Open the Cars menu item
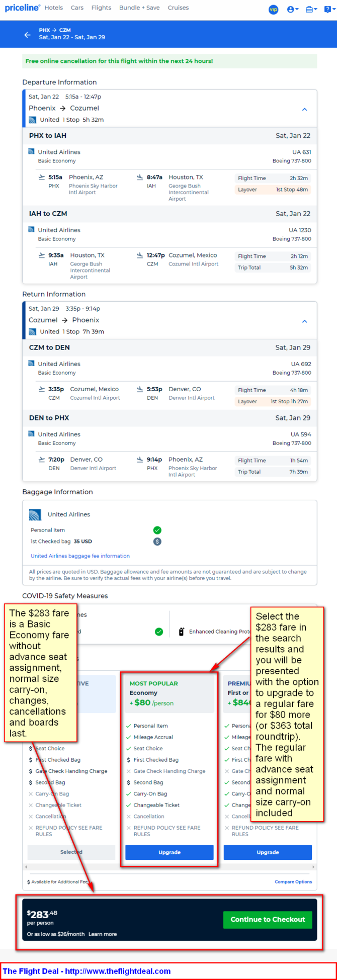 [x=77, y=8]
